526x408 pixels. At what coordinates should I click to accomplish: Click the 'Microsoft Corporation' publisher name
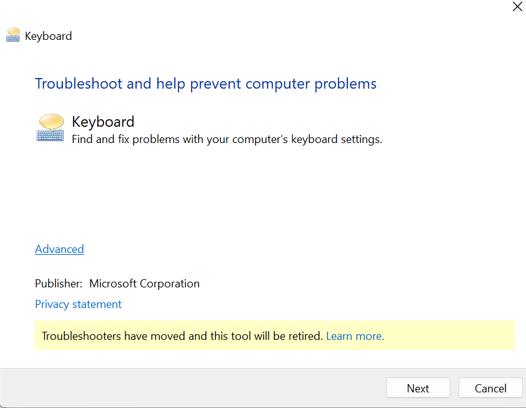pos(144,284)
